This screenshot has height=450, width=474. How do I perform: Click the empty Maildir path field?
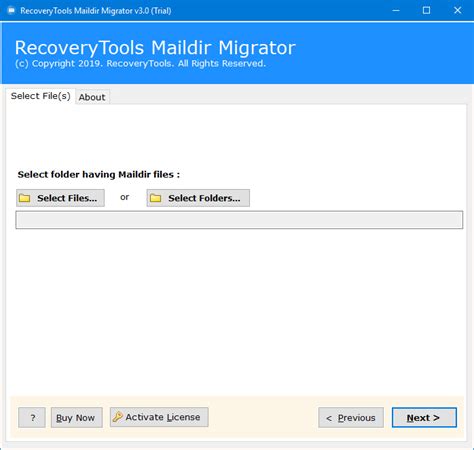click(x=239, y=220)
